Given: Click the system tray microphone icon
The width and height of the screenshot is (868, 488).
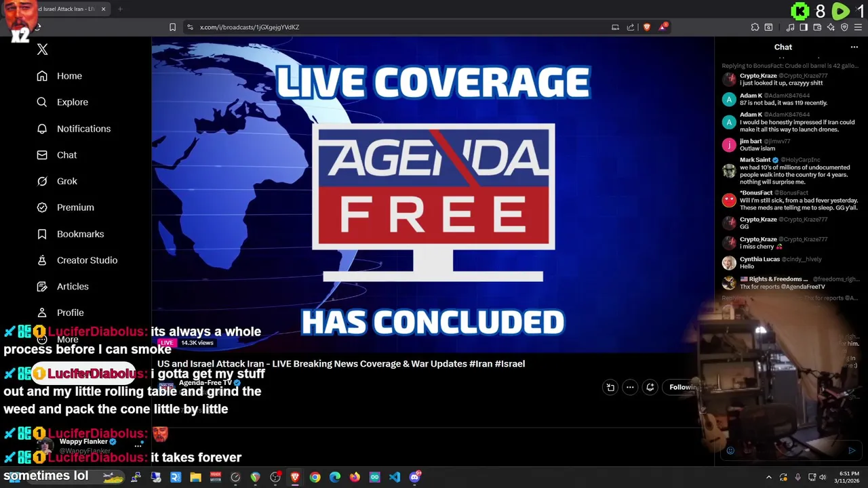Looking at the screenshot, I should 797,477.
